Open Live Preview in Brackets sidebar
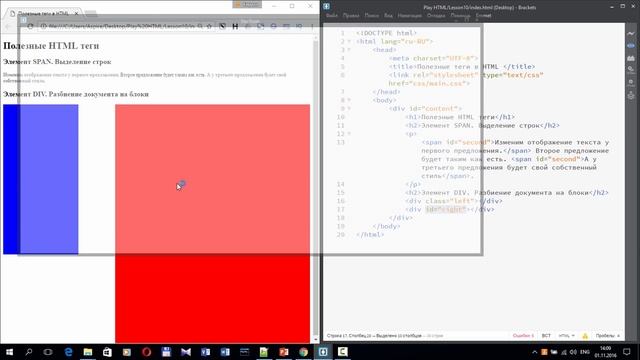640x360 pixels. click(631, 33)
